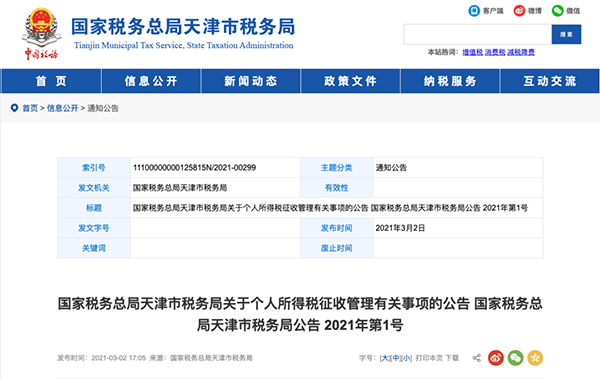Viewport: 600px width, 379px height.
Task: Click 有效性 label cell
Action: (337, 188)
